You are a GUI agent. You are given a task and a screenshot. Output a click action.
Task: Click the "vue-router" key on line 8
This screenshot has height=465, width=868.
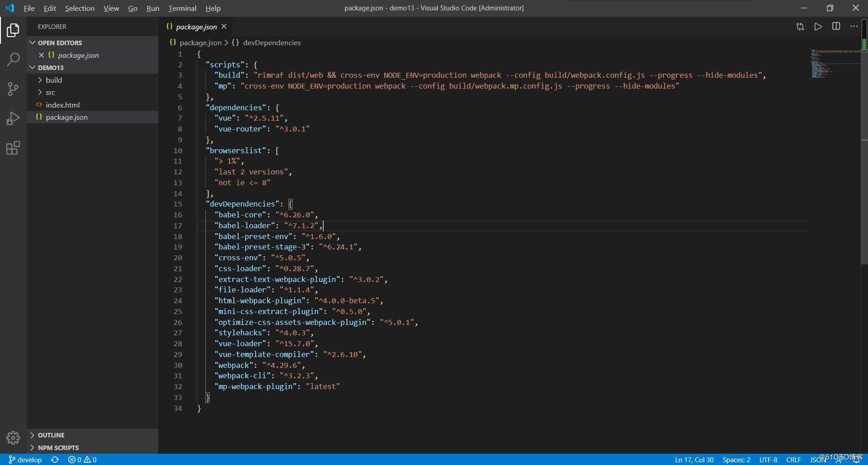(x=240, y=129)
